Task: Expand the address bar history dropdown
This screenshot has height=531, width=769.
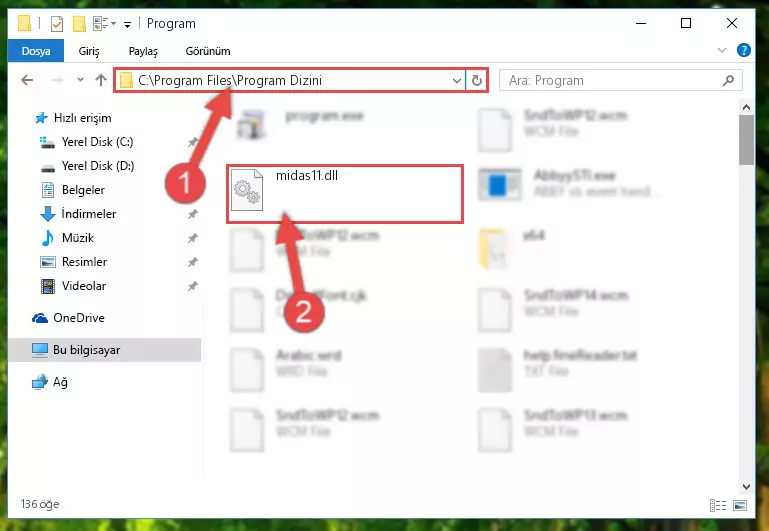Action: [457, 80]
